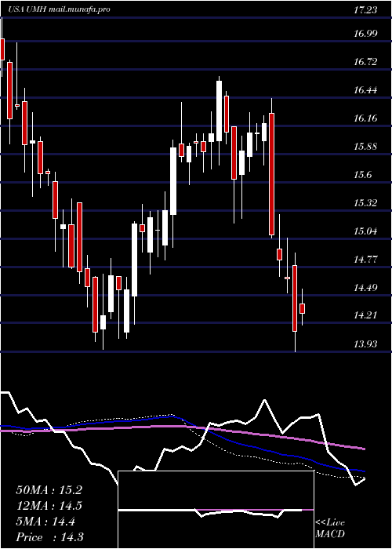392x549 pixels.
Task: Click the 15.32 price axis label
Action: tap(365, 202)
